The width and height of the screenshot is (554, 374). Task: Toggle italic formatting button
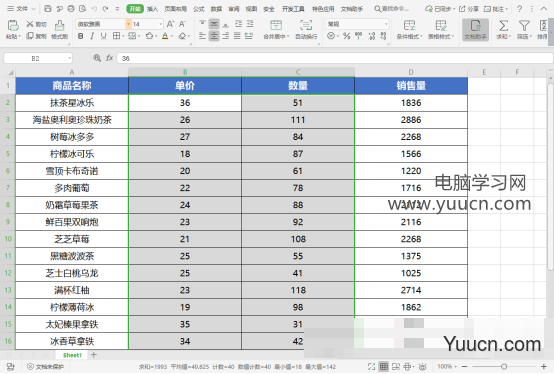pyautogui.click(x=92, y=36)
